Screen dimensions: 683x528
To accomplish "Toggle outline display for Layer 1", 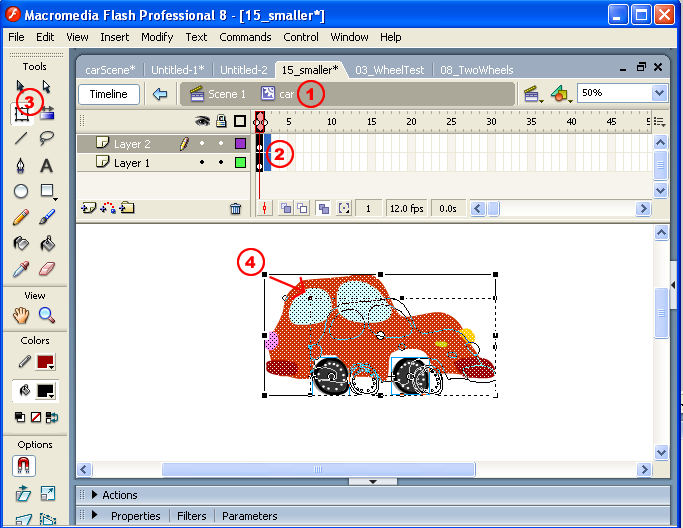I will click(x=240, y=163).
